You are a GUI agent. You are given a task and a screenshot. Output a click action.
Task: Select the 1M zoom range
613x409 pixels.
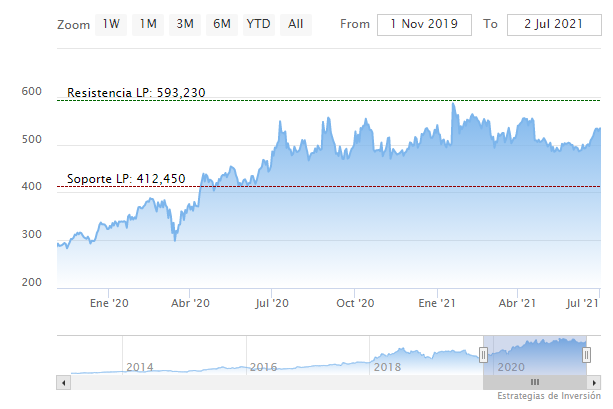pyautogui.click(x=148, y=23)
